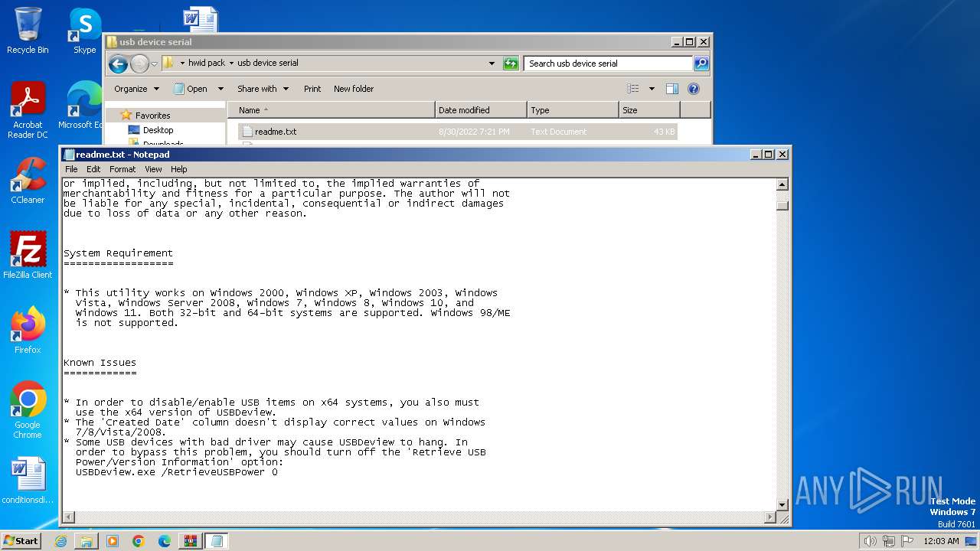Open Edge from the taskbar
Image resolution: width=980 pixels, height=551 pixels.
[x=165, y=541]
